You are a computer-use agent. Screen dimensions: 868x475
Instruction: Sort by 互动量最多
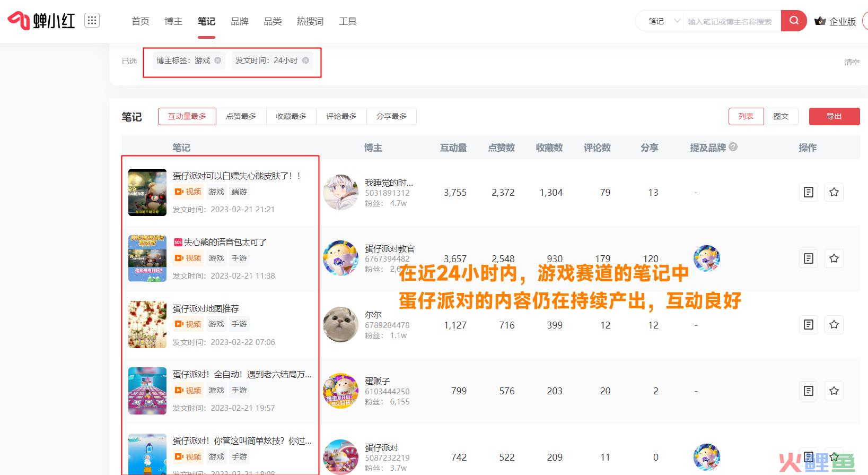tap(187, 116)
